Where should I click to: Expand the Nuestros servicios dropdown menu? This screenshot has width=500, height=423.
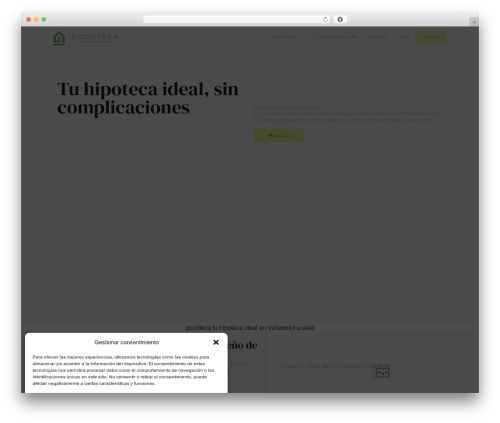(x=334, y=37)
